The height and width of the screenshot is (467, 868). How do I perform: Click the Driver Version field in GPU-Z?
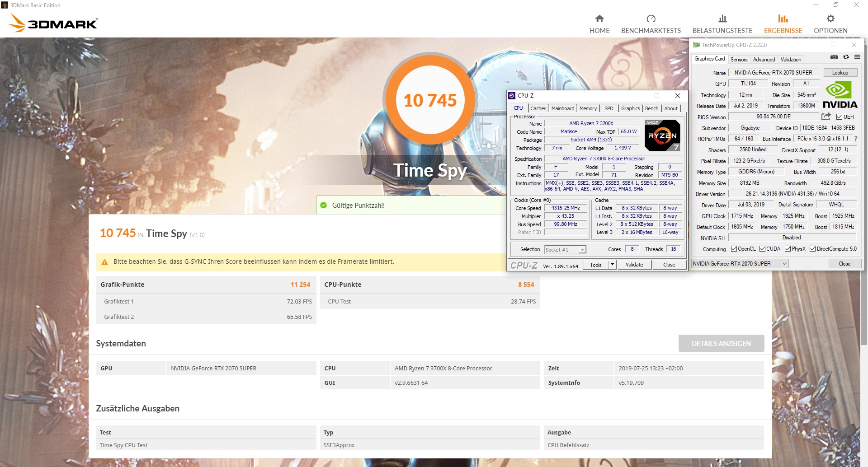click(793, 194)
